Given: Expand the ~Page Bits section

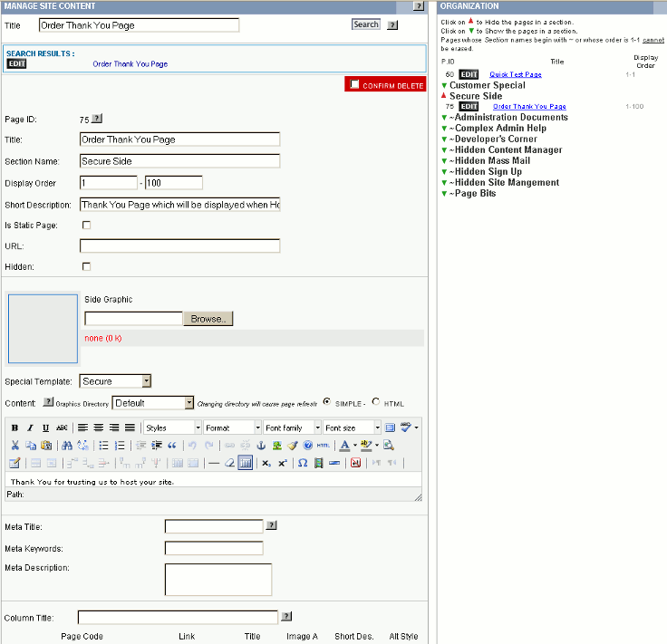Looking at the screenshot, I should [444, 194].
